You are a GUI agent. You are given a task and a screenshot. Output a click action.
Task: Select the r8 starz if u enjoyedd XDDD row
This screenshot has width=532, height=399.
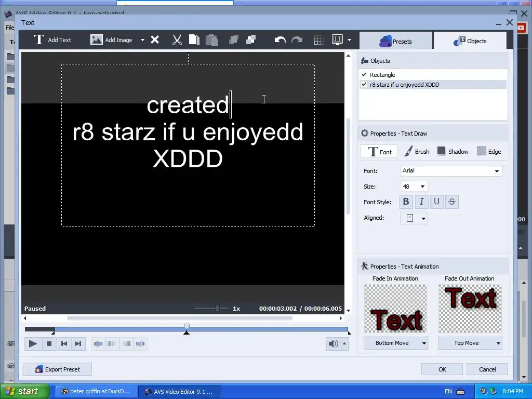433,85
